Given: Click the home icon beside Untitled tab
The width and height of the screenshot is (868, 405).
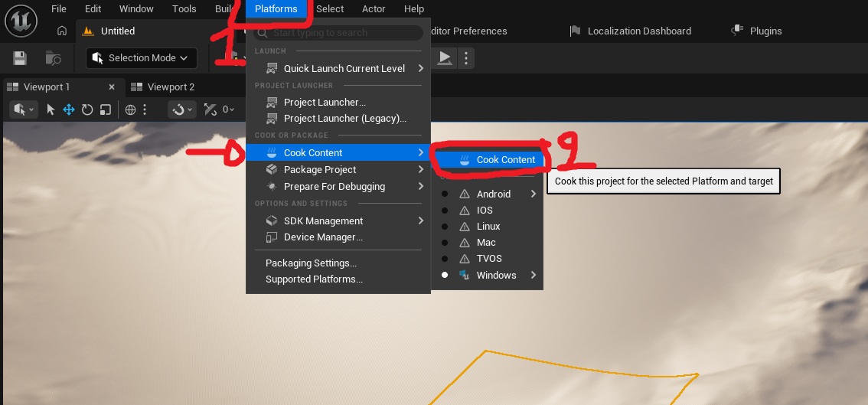Looking at the screenshot, I should click(62, 31).
